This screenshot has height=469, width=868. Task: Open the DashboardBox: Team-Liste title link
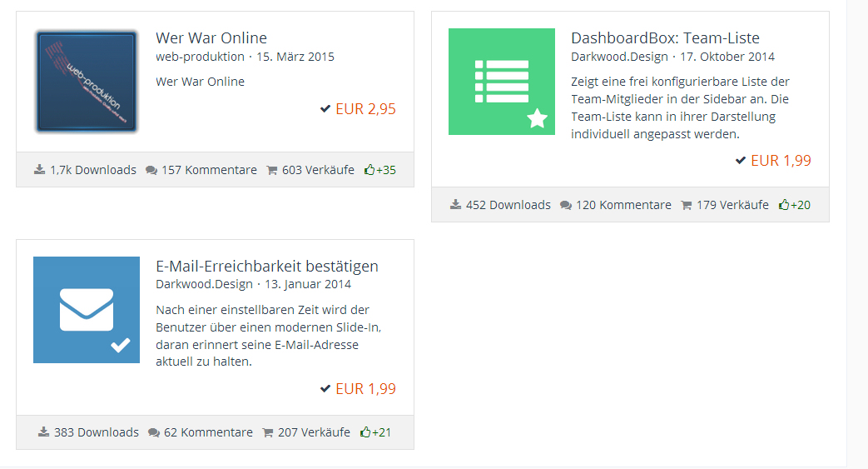coord(665,38)
